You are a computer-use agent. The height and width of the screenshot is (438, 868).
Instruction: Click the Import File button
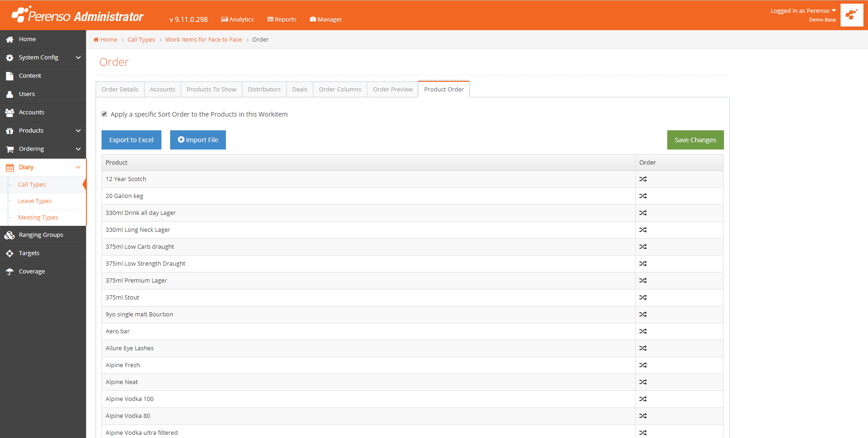coord(198,140)
